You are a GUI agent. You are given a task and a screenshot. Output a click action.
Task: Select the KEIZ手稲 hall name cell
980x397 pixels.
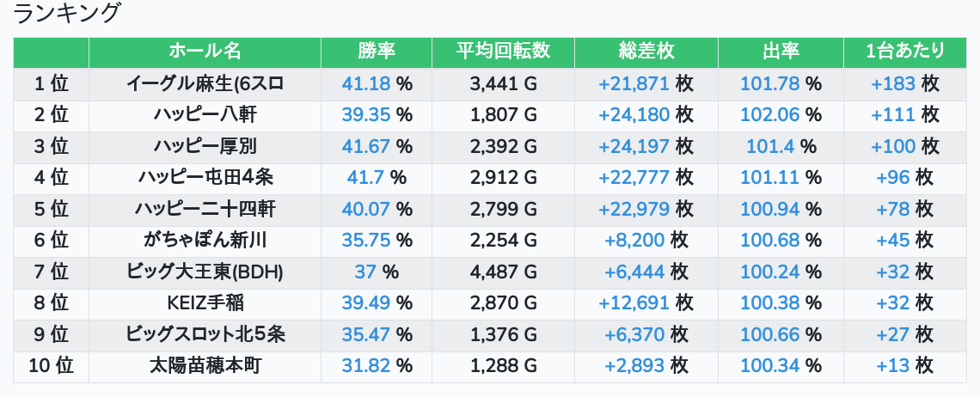tap(205, 303)
